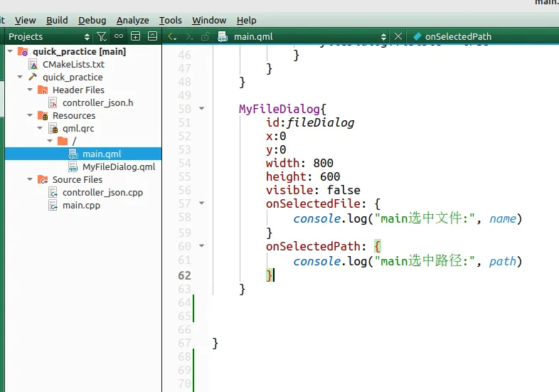Collapse the quick_practice target node
This screenshot has width=559, height=392.
point(21,77)
